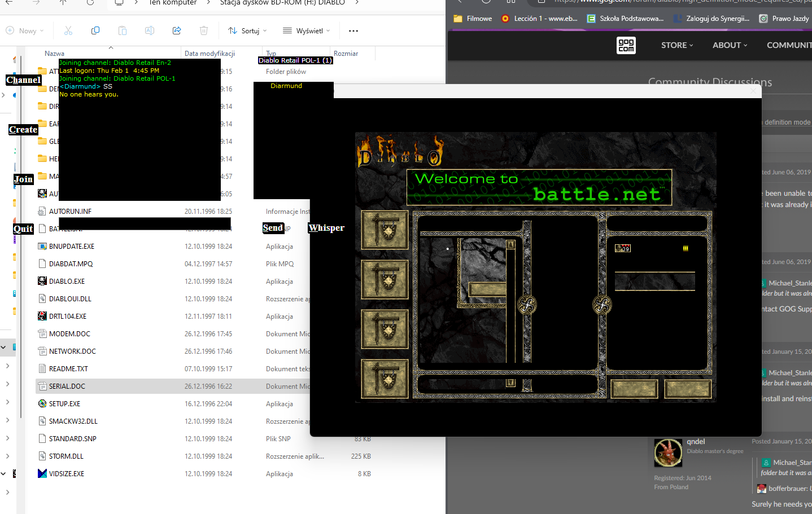Click the MODEM.DOC document icon
The width and height of the screenshot is (812, 514).
[42, 333]
